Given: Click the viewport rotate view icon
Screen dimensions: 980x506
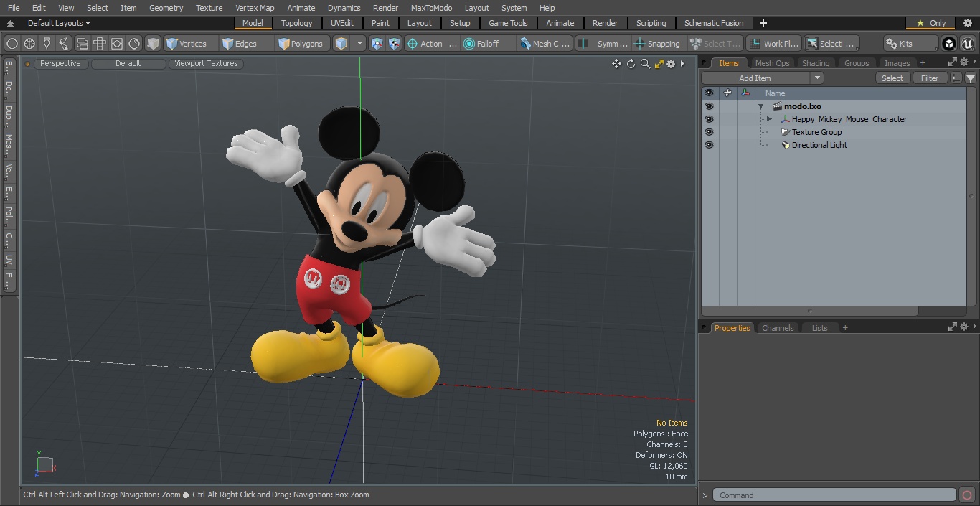Looking at the screenshot, I should tap(631, 64).
